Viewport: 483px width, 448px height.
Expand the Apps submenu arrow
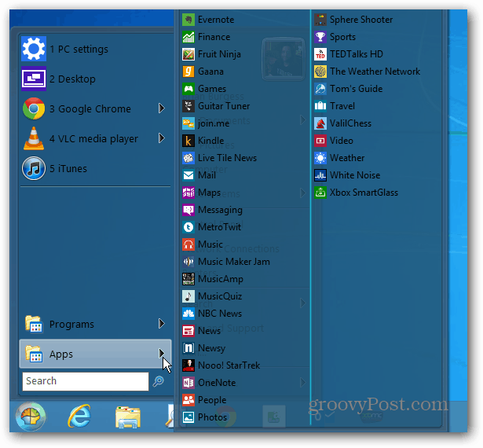click(x=162, y=354)
